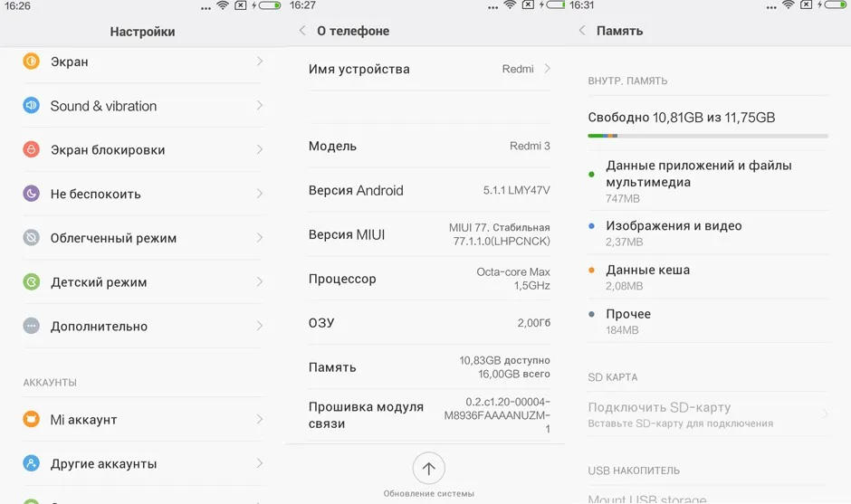The image size is (851, 504).
Task: Tap 10,83GB доступно memory value
Action: point(504,360)
